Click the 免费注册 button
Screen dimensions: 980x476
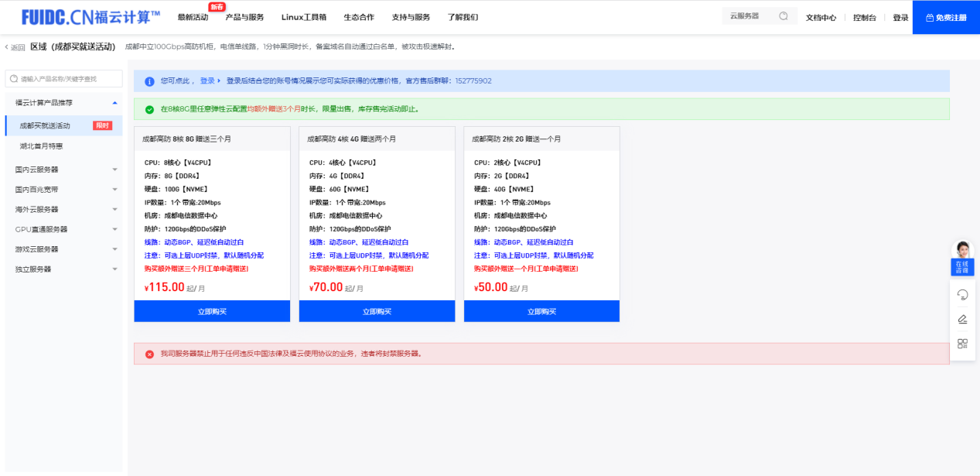[x=945, y=17]
